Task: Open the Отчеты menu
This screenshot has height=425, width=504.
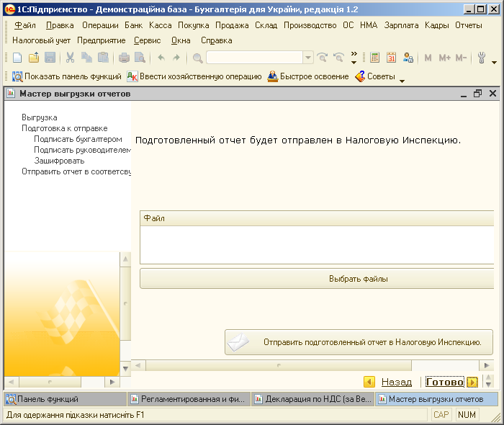Action: click(468, 25)
